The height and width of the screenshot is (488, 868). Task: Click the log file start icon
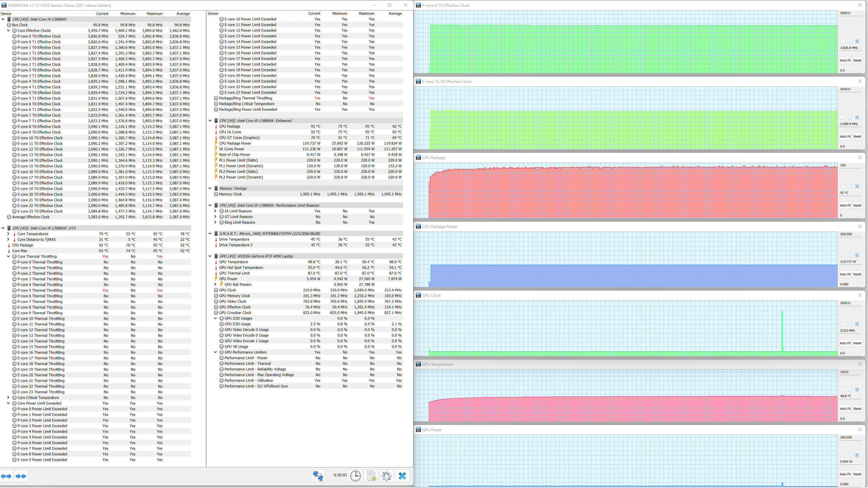point(371,476)
